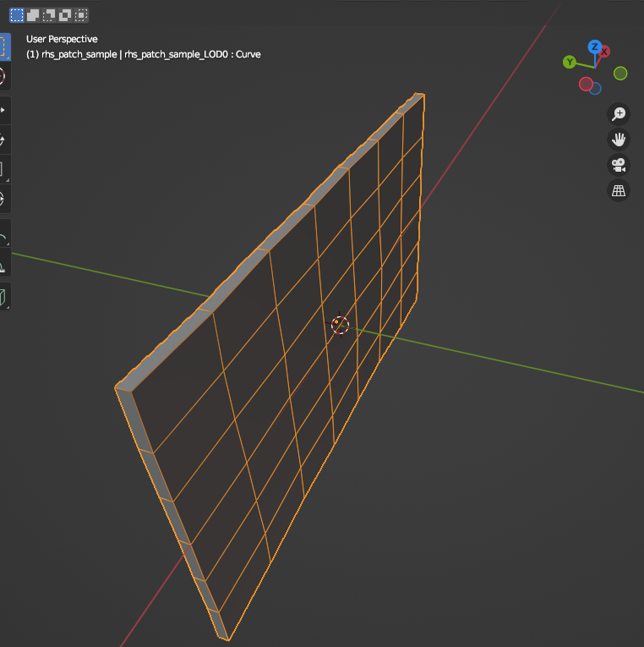Enable Extend Selection mode
Viewport: 644px width, 647px height.
point(33,15)
